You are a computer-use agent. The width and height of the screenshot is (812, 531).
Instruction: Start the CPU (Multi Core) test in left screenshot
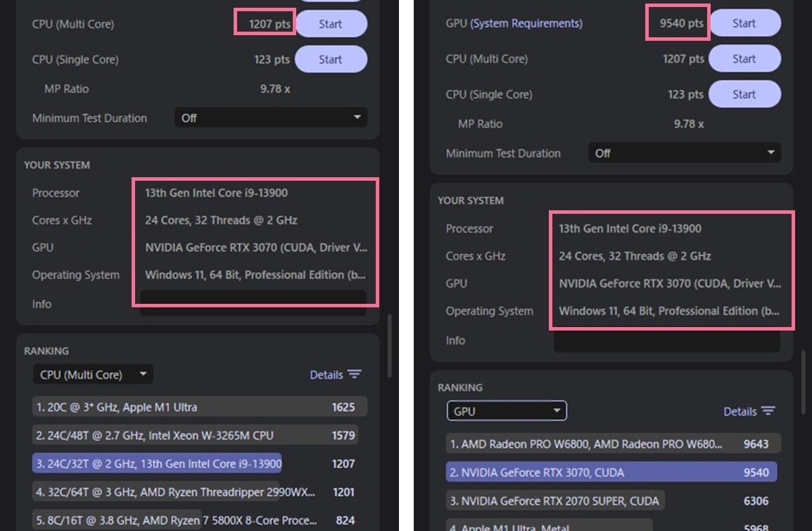[x=331, y=24]
